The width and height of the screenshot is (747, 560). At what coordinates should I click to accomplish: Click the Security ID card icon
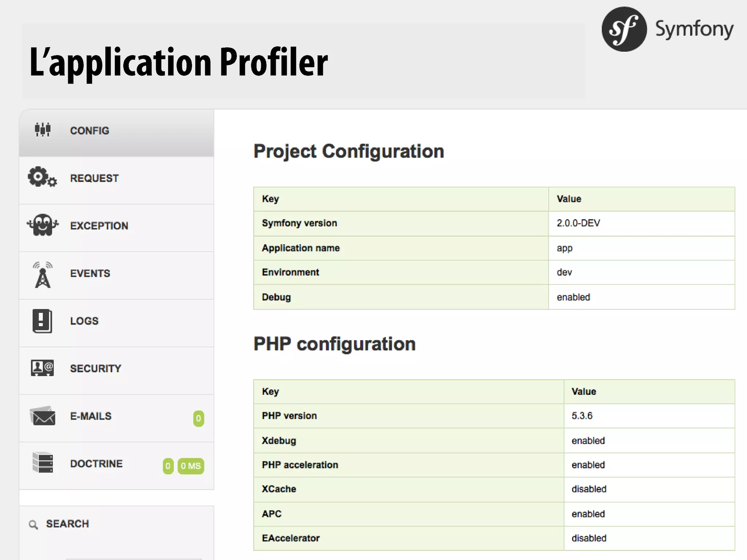42,368
